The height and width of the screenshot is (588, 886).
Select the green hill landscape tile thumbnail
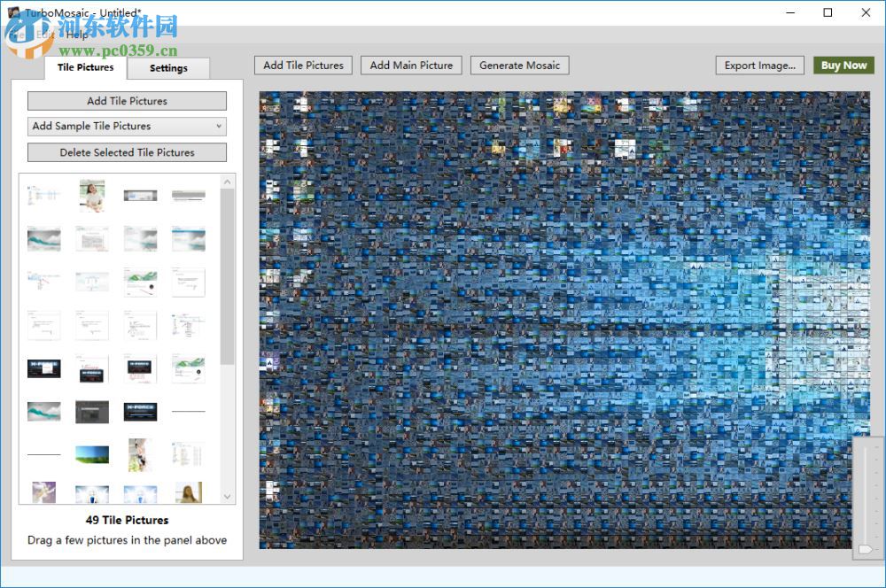92,454
